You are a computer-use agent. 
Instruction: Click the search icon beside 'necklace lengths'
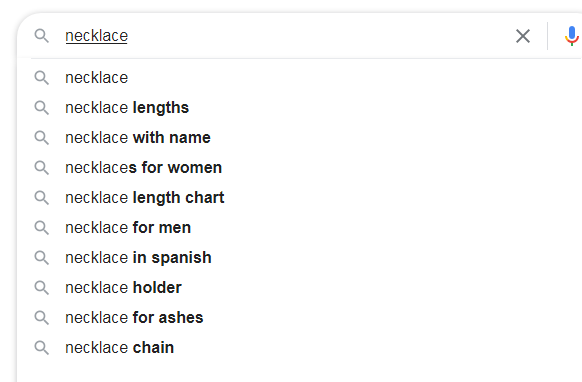[x=42, y=108]
